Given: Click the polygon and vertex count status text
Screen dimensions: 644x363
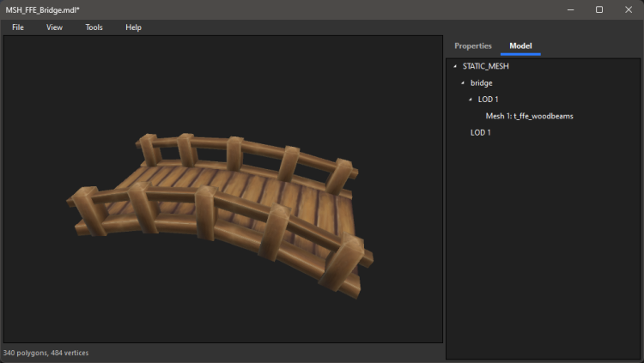Looking at the screenshot, I should coord(46,353).
